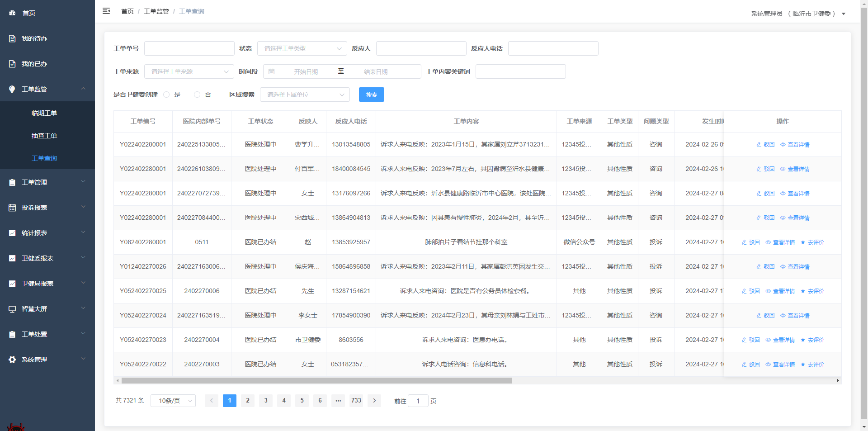
Task: Open 我的已办 menu item
Action: coord(34,64)
